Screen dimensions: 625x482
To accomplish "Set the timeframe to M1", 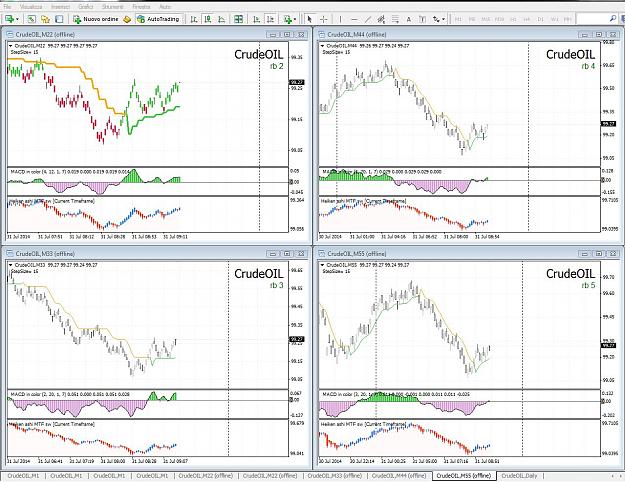I will (458, 19).
